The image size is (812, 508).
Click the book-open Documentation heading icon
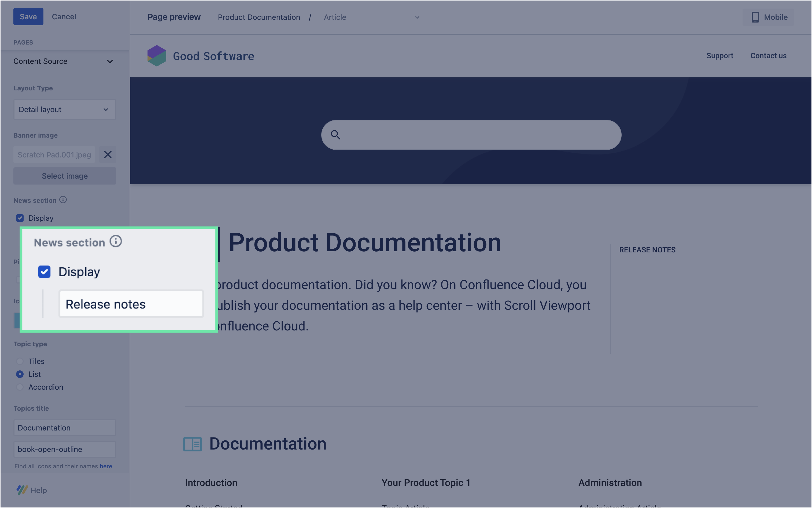[x=193, y=444]
